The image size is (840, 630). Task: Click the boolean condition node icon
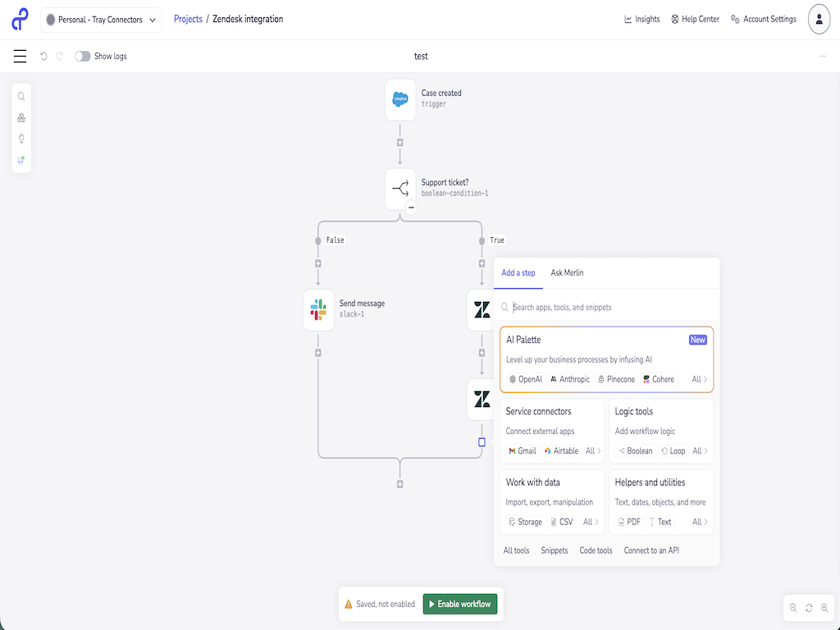[400, 188]
